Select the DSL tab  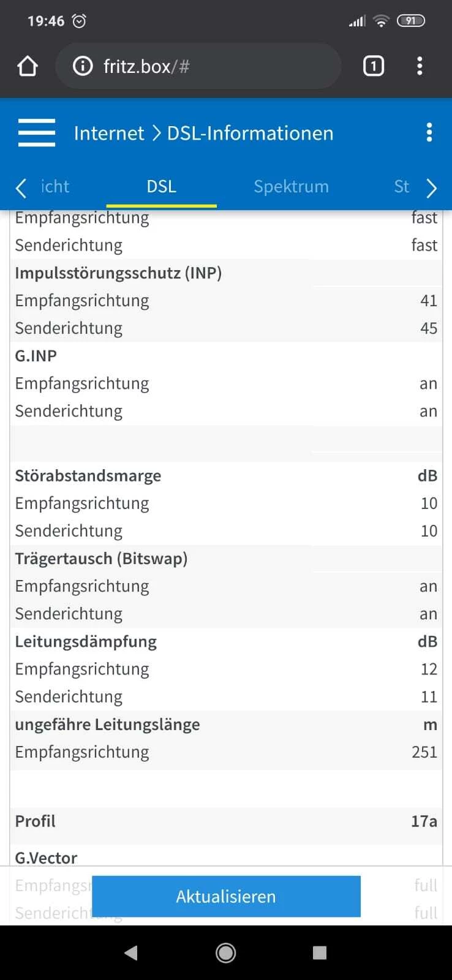pyautogui.click(x=161, y=186)
